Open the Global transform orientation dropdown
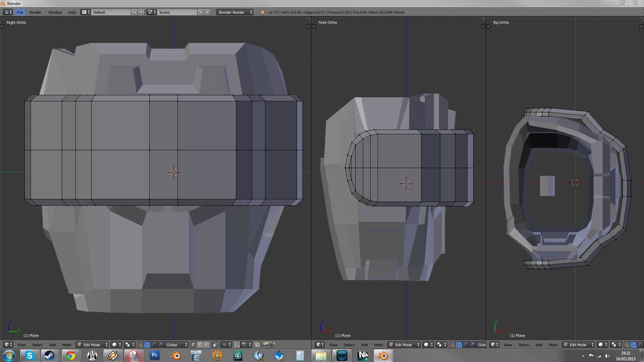 point(177,345)
